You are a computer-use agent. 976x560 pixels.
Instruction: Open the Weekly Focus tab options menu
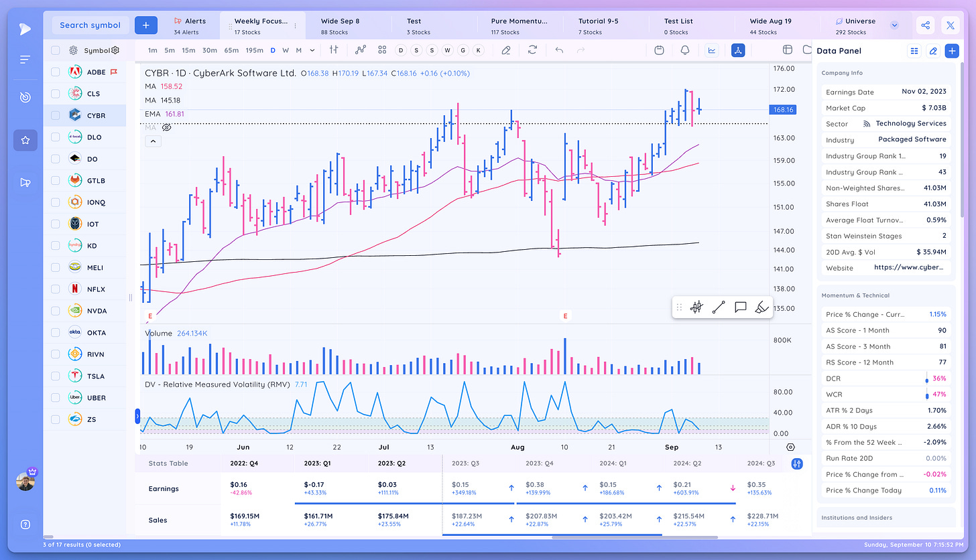[x=295, y=25]
